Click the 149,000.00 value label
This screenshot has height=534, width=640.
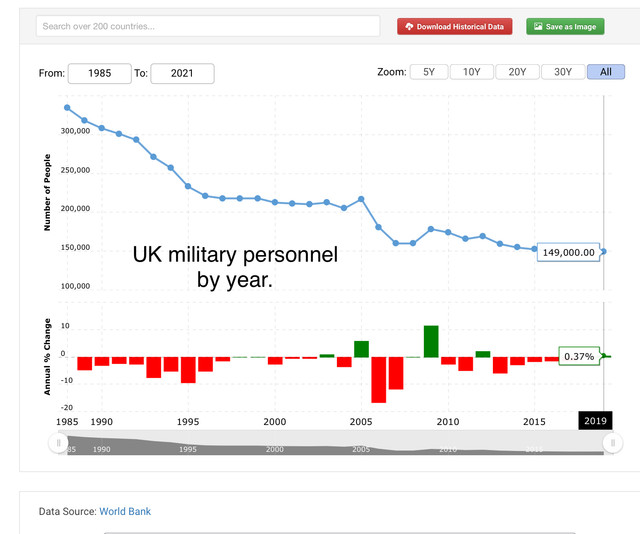569,252
